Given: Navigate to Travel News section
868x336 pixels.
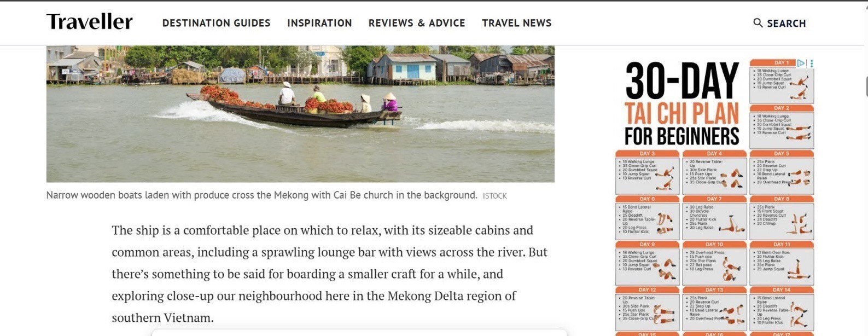Looking at the screenshot, I should tap(516, 23).
